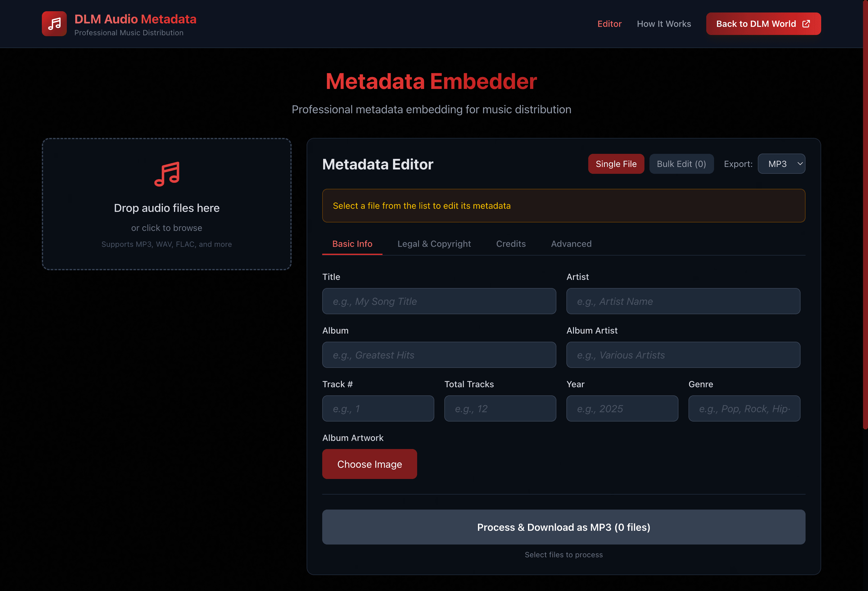Click the 'or click to browse' text
This screenshot has width=868, height=591.
(167, 228)
